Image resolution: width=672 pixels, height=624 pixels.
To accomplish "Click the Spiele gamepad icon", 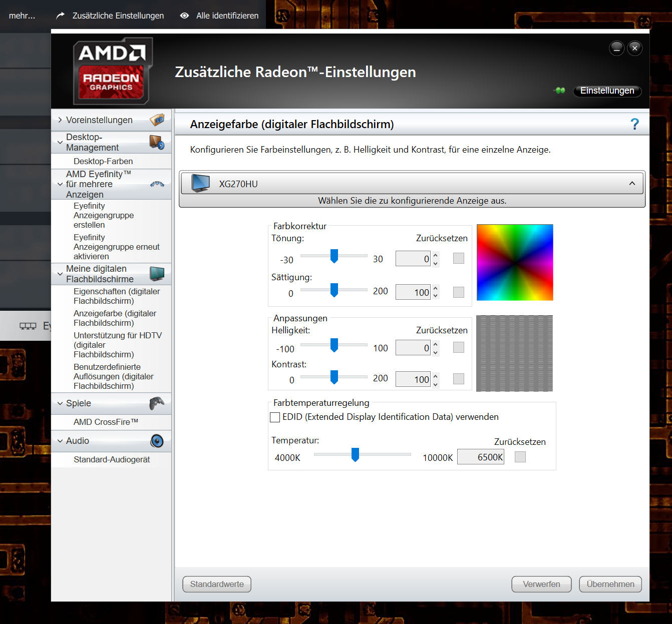I will (x=157, y=403).
